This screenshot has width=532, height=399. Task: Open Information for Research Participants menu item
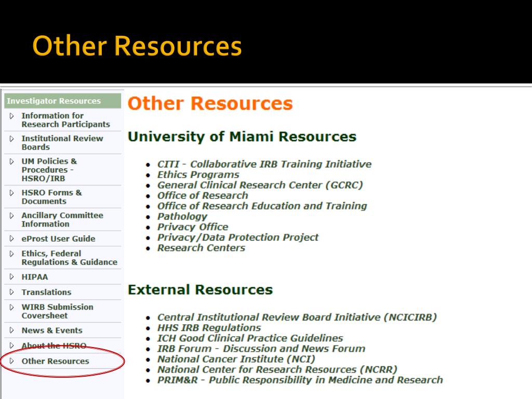65,120
